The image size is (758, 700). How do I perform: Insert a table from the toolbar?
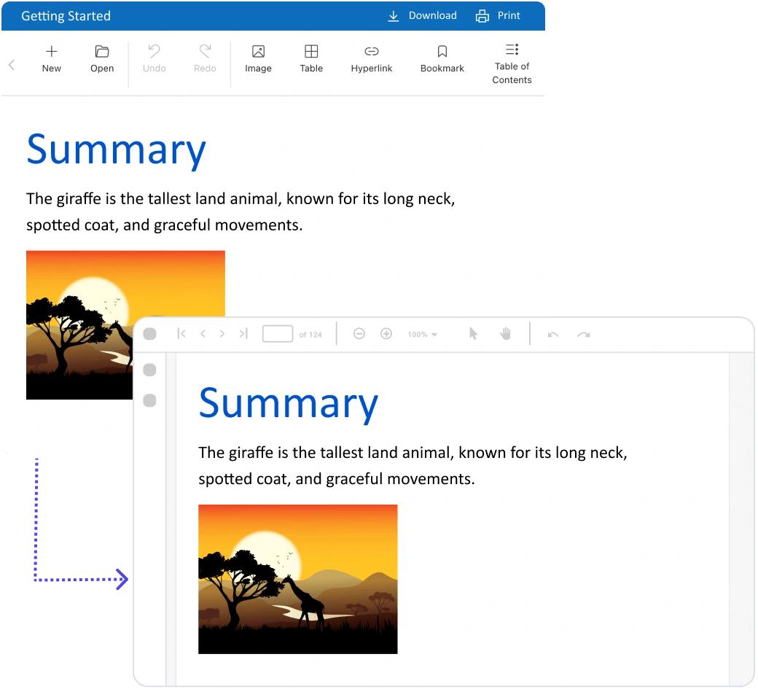(311, 52)
